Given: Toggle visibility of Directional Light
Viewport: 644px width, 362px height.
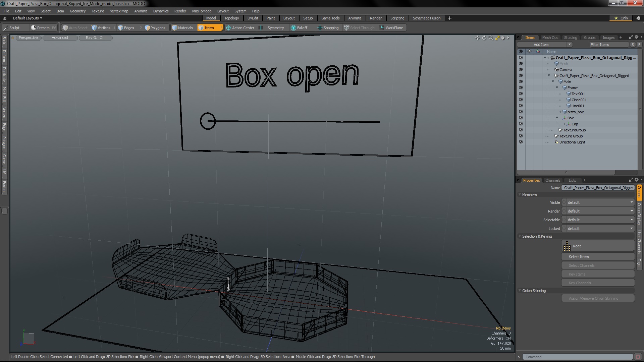Looking at the screenshot, I should tap(521, 142).
